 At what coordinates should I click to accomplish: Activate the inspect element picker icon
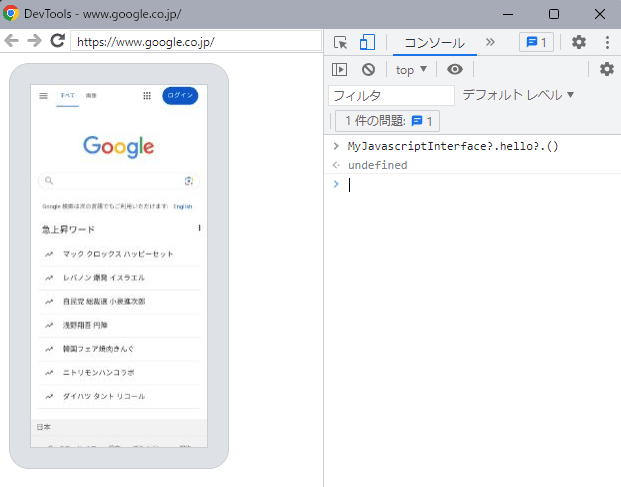(x=341, y=42)
